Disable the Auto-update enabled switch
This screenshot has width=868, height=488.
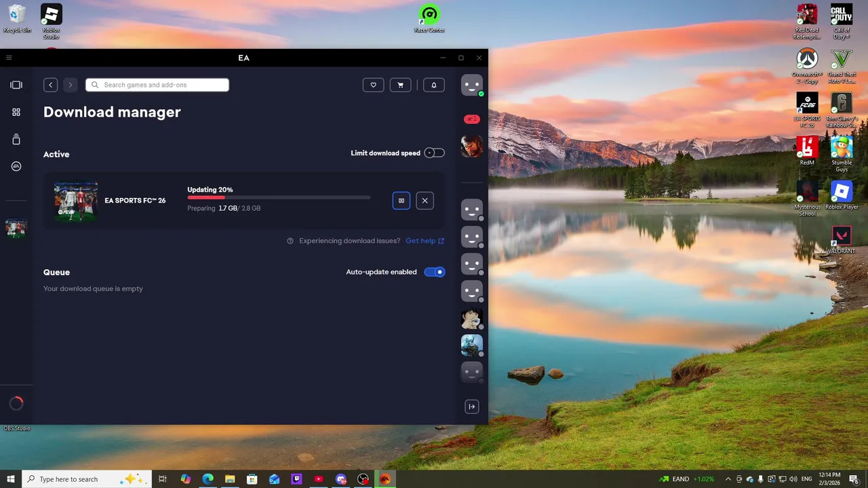[x=434, y=272]
